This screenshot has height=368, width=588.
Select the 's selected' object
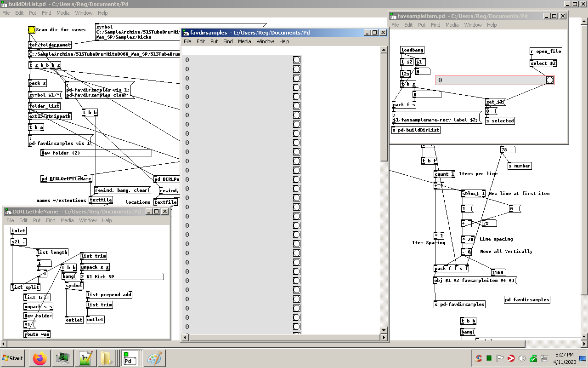click(x=500, y=121)
